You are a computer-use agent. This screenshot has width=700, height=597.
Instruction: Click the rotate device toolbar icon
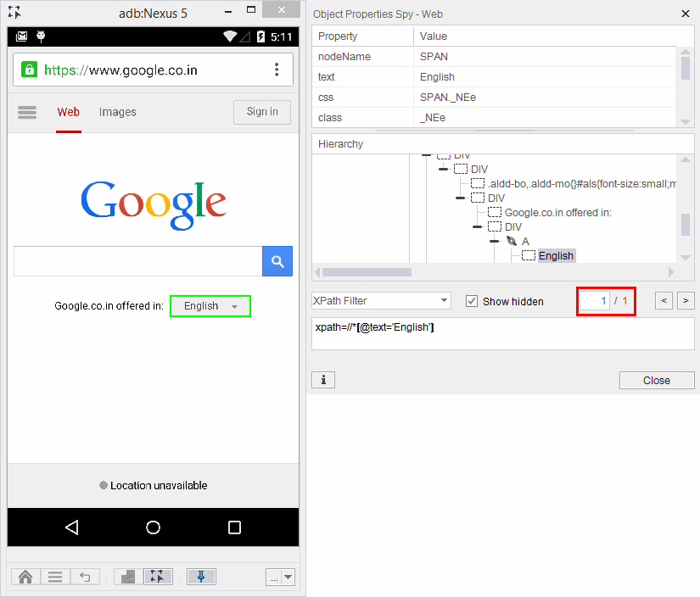click(128, 577)
